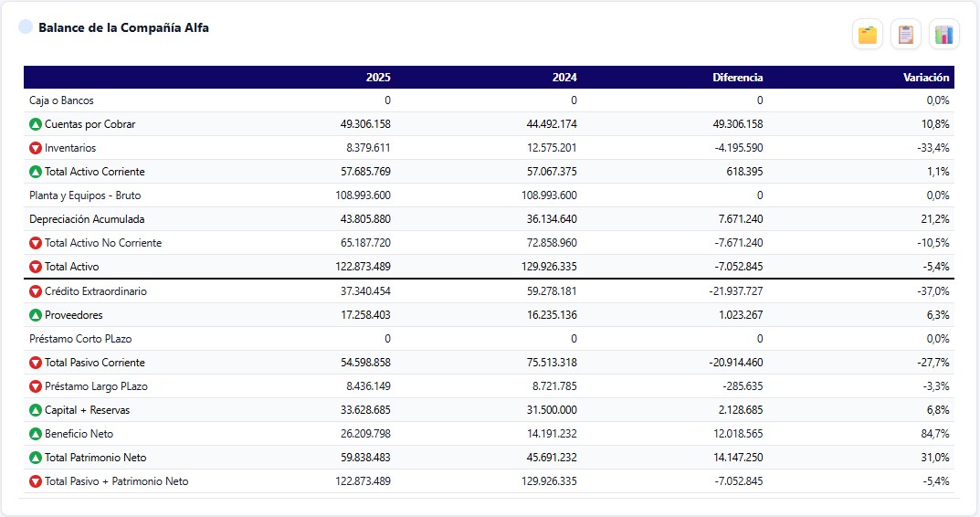Select the Capital + Reservas label
The image size is (980, 517).
point(88,410)
